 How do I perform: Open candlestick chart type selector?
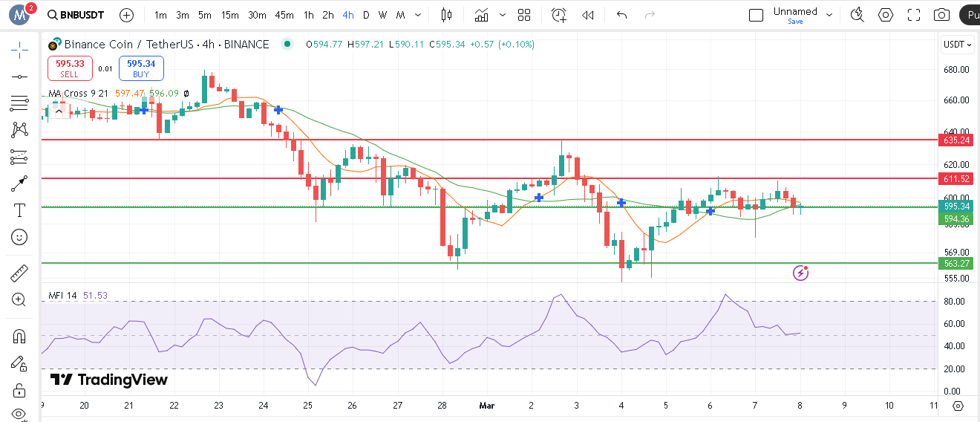[446, 15]
